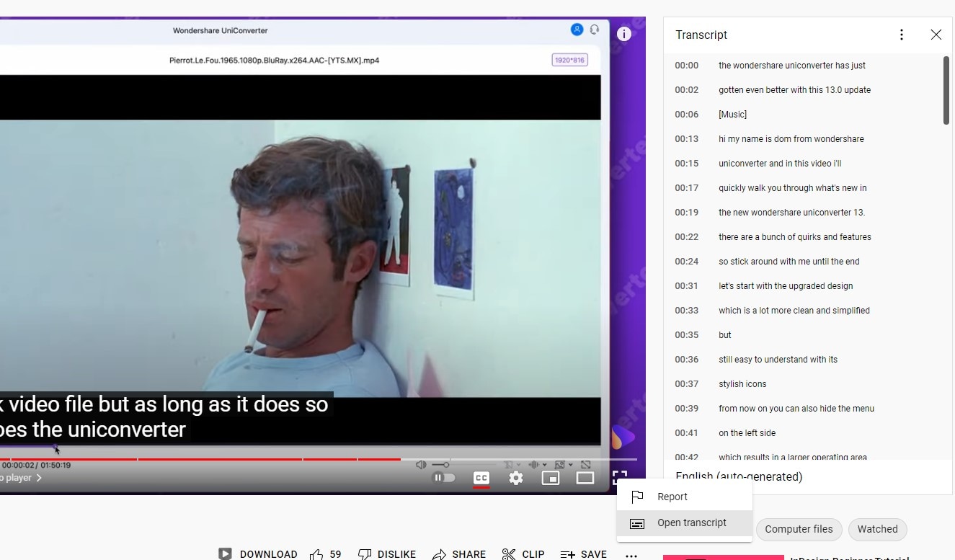This screenshot has height=560, width=955.
Task: Click the 1920*816 resolution badge
Action: [569, 60]
